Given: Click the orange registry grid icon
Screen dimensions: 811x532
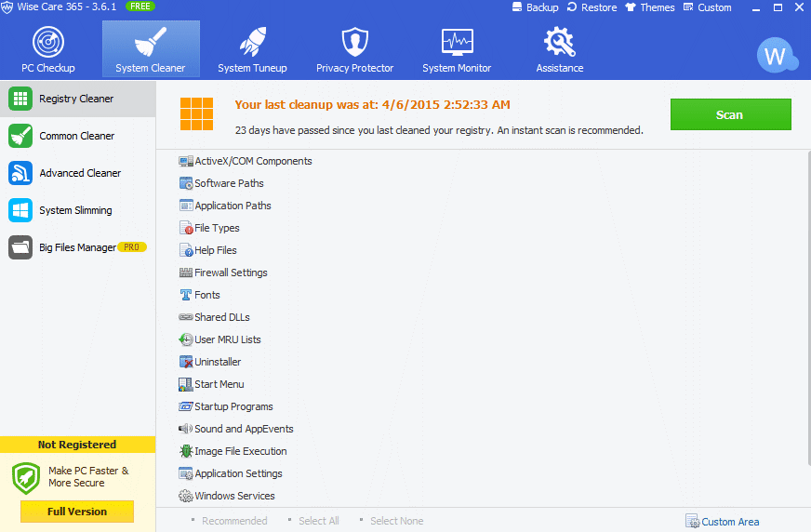Looking at the screenshot, I should point(196,113).
